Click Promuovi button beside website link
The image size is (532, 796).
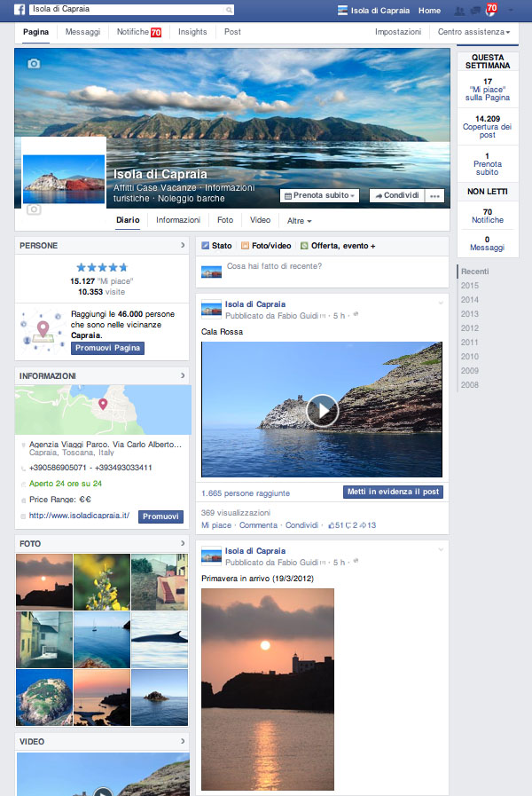tap(160, 516)
